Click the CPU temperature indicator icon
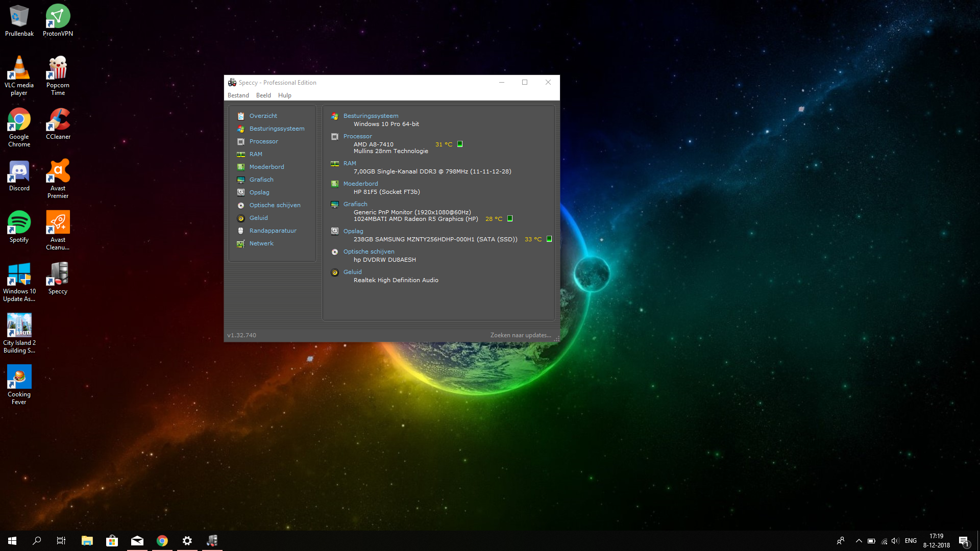 [460, 144]
